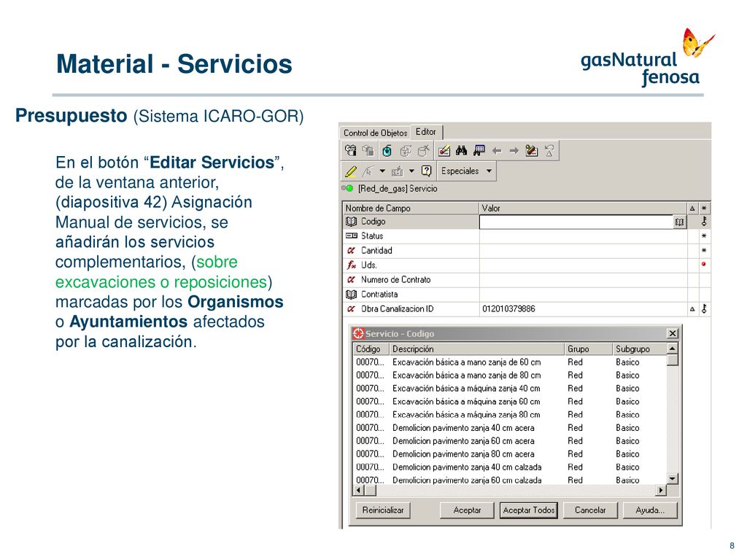This screenshot has height=560, width=747.
Task: Open the dropdown arrow next to the pointer tool
Action: (x=382, y=171)
